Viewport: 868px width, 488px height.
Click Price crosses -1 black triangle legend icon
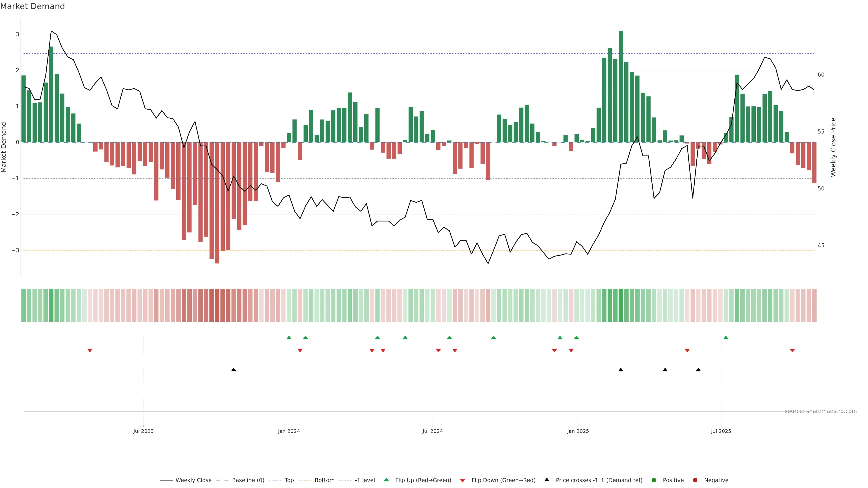[547, 480]
